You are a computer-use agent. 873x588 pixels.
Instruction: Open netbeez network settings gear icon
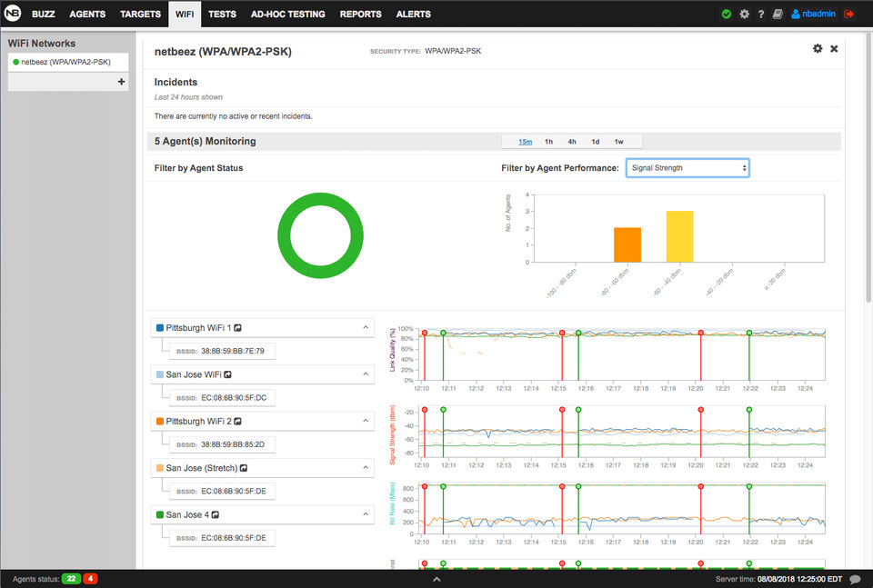[x=818, y=48]
